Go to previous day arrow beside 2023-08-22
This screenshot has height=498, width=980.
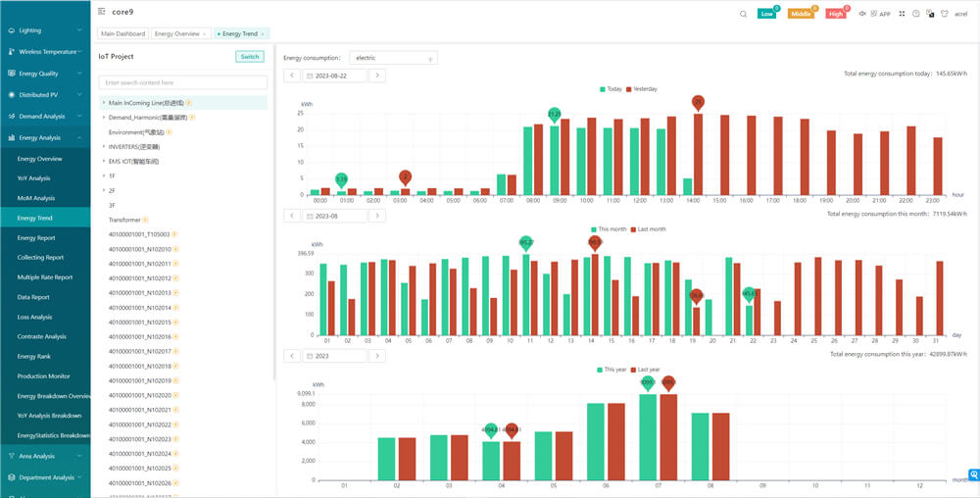pos(292,75)
